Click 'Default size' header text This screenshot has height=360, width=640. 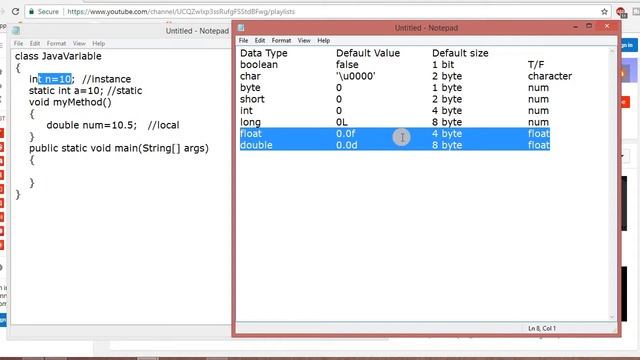coord(460,53)
